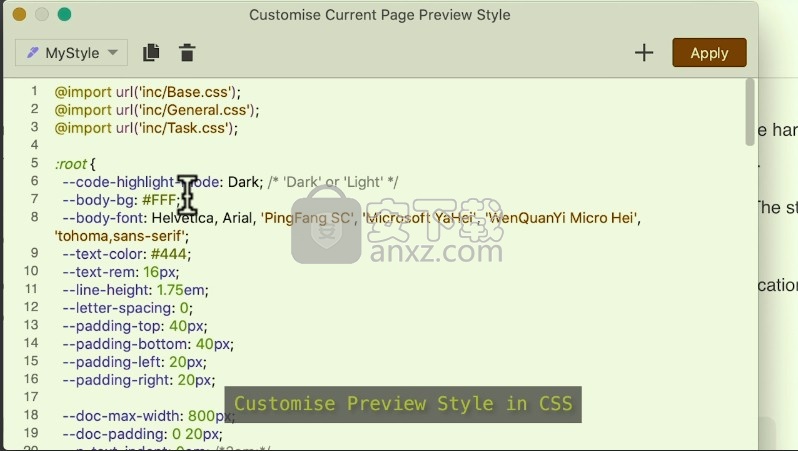Click the pen icon in the MyStyle dropdown
Image resolution: width=798 pixels, height=451 pixels.
pos(33,52)
